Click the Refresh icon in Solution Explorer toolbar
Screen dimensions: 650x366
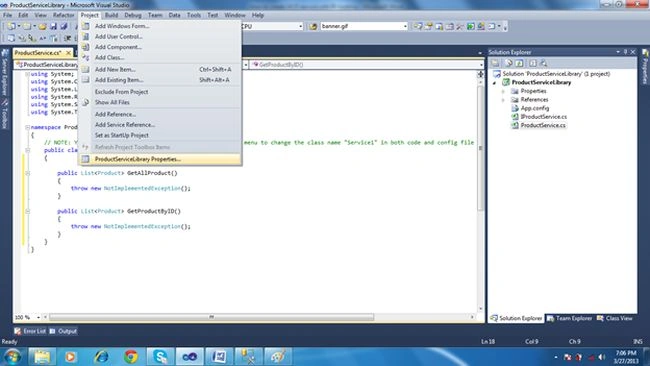(x=519, y=63)
